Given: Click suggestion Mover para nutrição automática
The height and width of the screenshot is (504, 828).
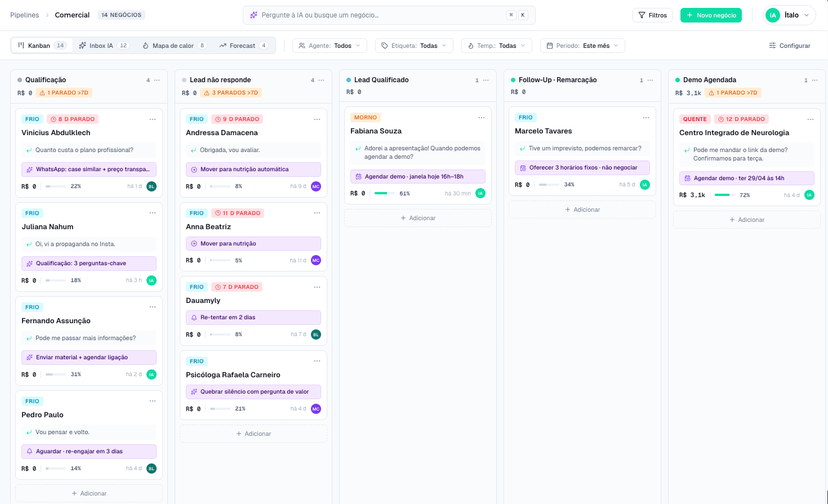Looking at the screenshot, I should pyautogui.click(x=253, y=170).
